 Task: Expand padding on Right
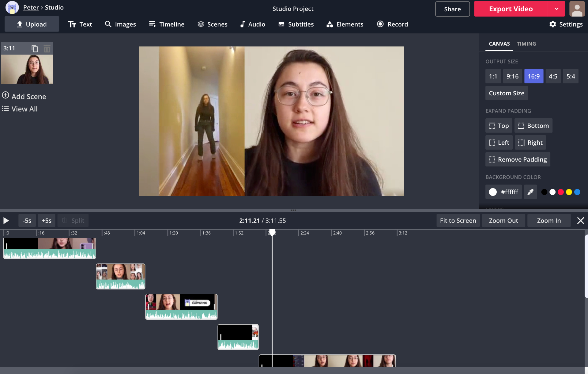point(530,143)
